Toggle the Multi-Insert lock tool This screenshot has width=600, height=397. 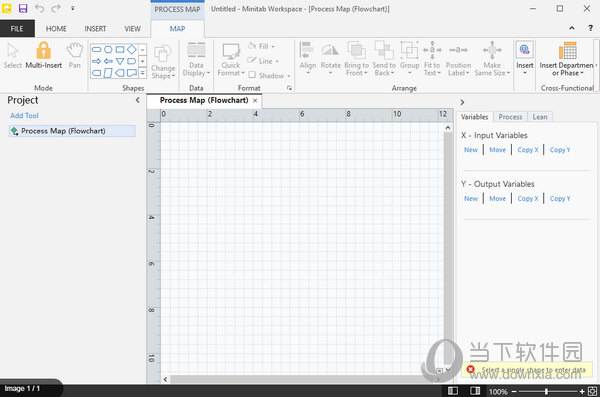[x=43, y=56]
